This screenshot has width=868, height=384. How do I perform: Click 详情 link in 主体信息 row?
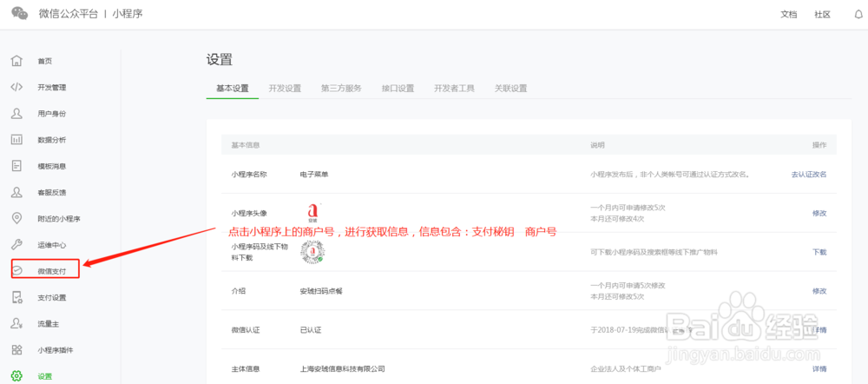tap(819, 368)
